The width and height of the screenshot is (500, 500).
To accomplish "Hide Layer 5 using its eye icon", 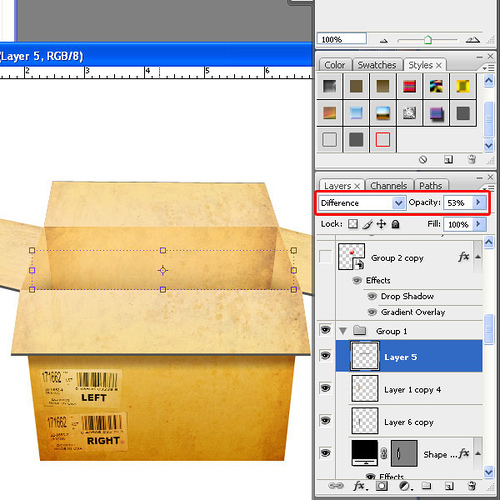I will [x=325, y=356].
